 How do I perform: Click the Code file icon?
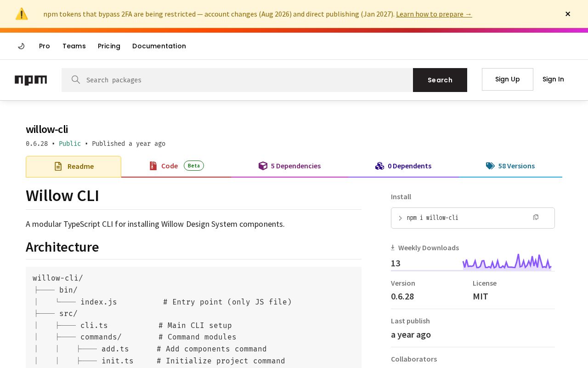point(153,166)
